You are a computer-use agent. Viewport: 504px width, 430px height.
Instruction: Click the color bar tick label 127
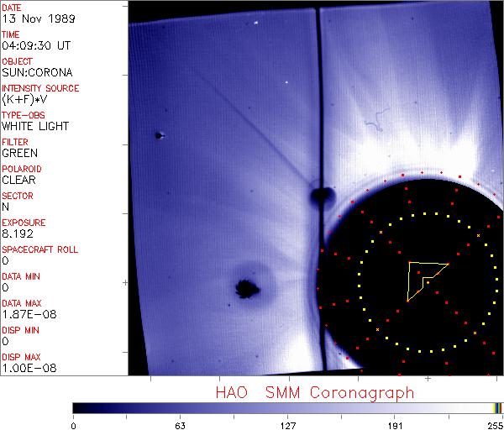tap(287, 426)
